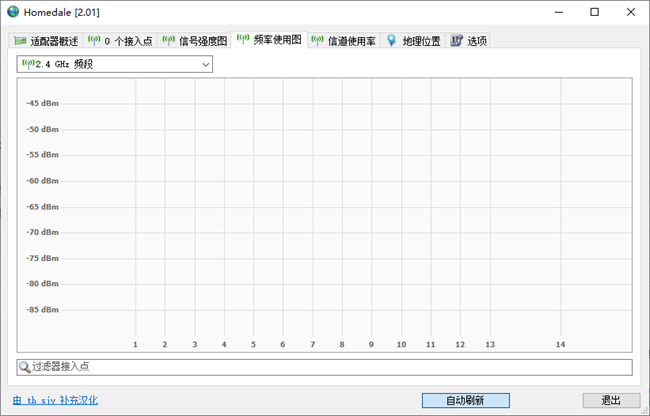Click the -85 dBm axis label

point(42,310)
